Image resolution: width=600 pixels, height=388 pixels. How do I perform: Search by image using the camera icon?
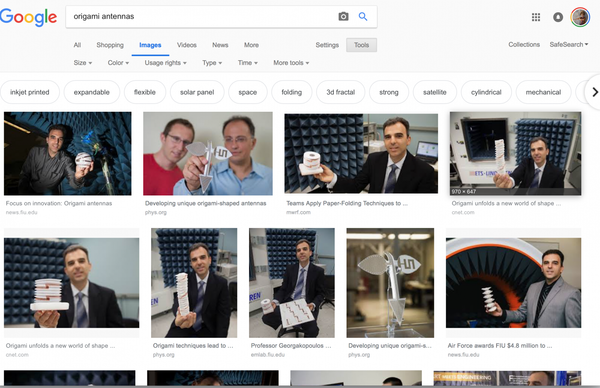[x=343, y=16]
